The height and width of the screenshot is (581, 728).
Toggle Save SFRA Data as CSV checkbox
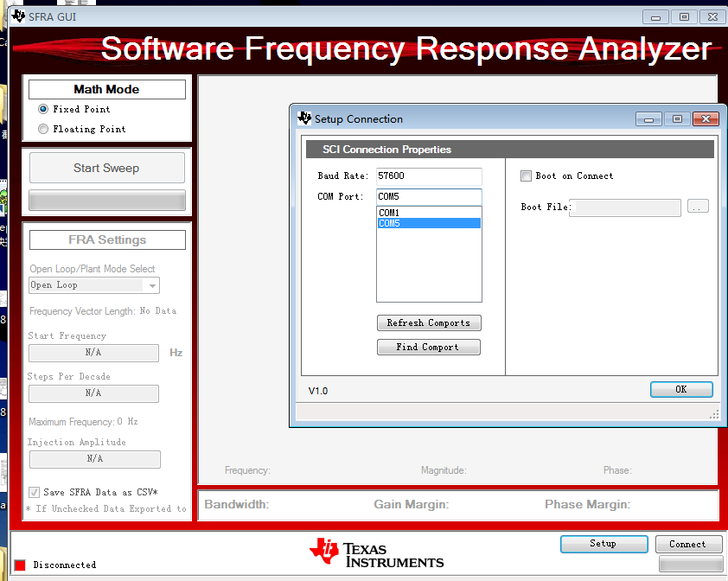point(34,492)
